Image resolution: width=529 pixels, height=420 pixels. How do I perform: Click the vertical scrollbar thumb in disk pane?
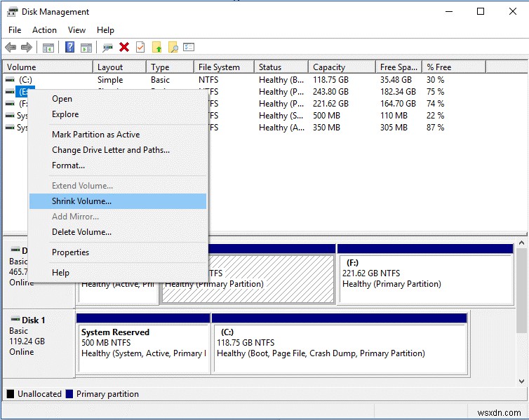click(521, 290)
